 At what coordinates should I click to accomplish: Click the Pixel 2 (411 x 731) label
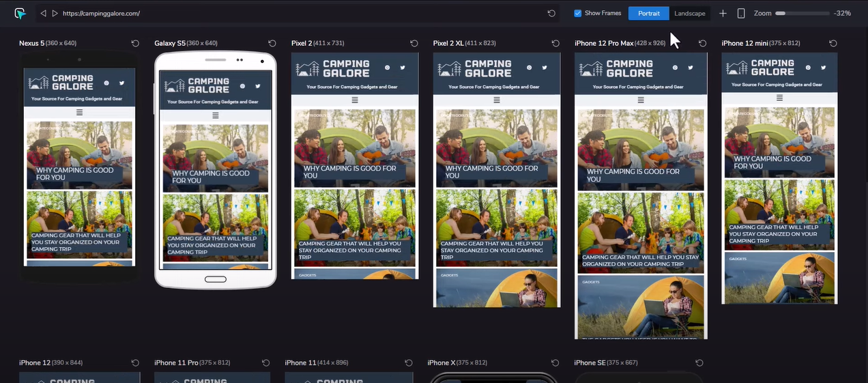(317, 43)
